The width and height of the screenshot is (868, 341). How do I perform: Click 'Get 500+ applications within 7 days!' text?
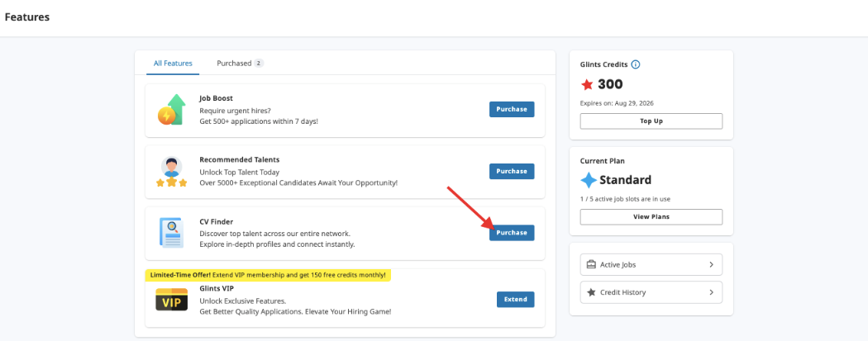259,121
